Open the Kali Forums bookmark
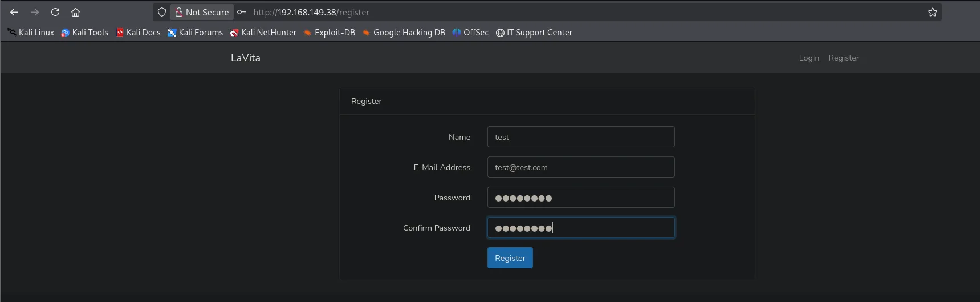This screenshot has height=302, width=980. tap(195, 33)
